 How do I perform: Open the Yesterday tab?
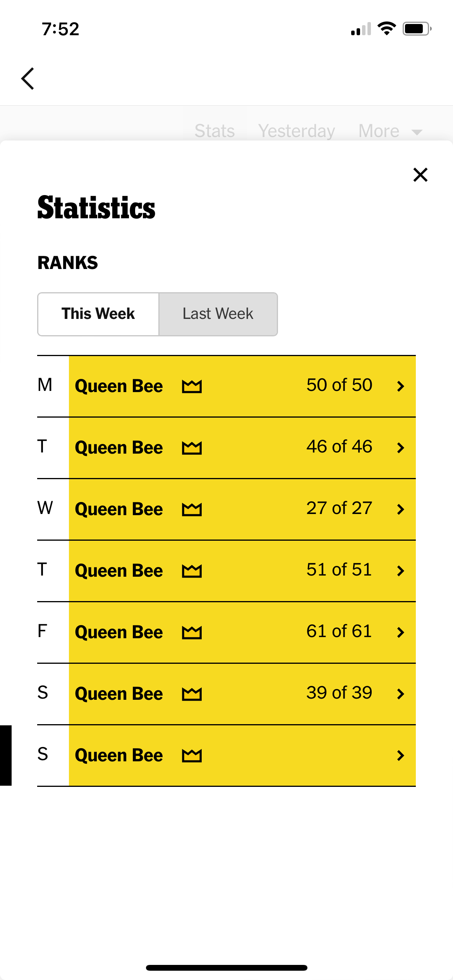[297, 131]
